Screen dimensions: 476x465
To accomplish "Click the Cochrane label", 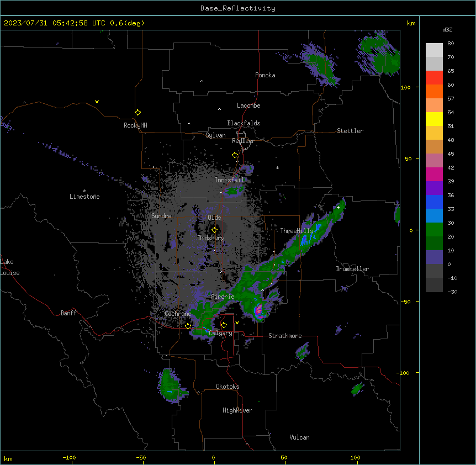I will (178, 314).
